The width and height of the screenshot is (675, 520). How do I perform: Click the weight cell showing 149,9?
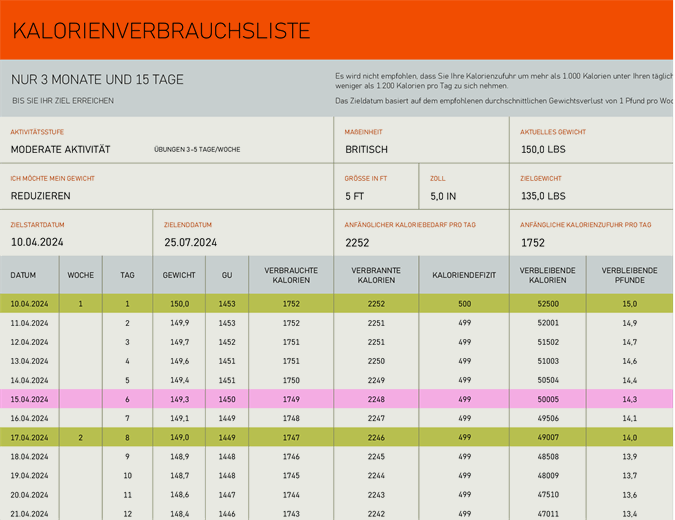tap(179, 323)
